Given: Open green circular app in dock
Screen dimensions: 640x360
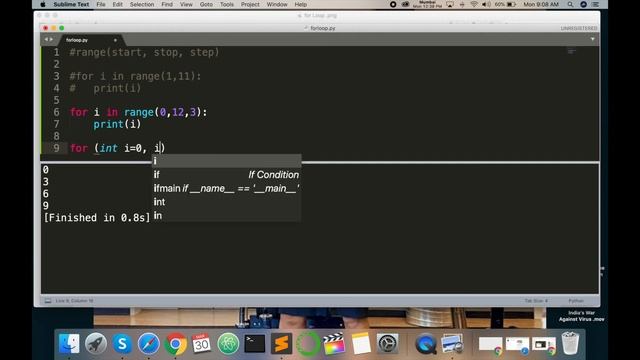Looking at the screenshot, I should click(x=308, y=343).
